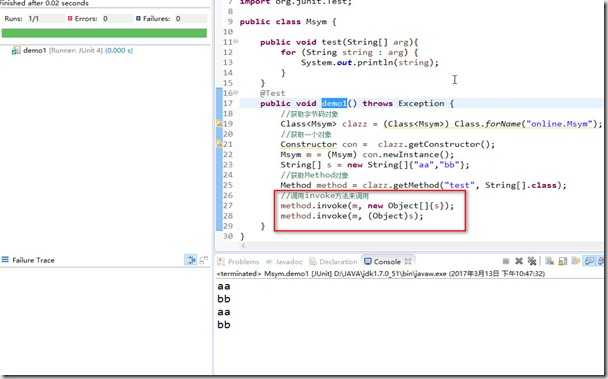Click the Problems tab icon
The image size is (608, 379).
(221, 261)
